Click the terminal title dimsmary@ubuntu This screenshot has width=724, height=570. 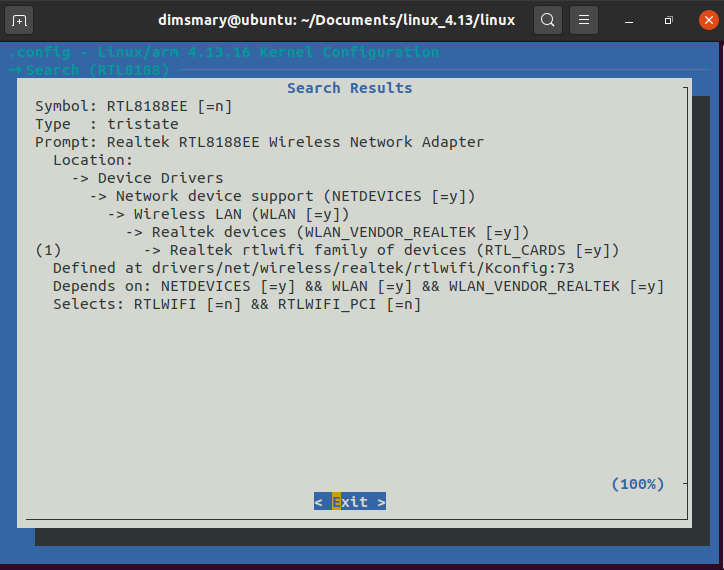point(336,20)
